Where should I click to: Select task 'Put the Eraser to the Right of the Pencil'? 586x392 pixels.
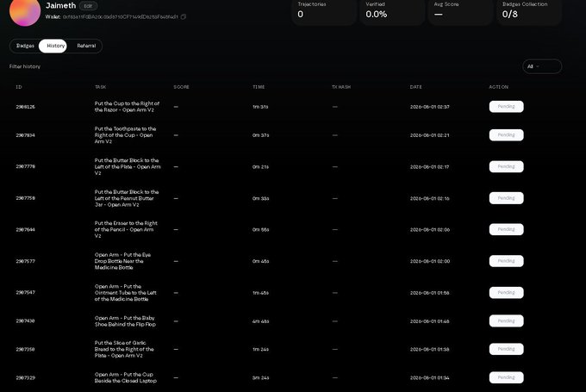[126, 229]
